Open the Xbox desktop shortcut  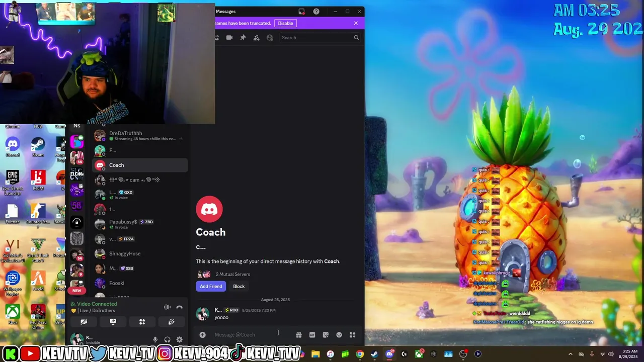click(x=13, y=315)
